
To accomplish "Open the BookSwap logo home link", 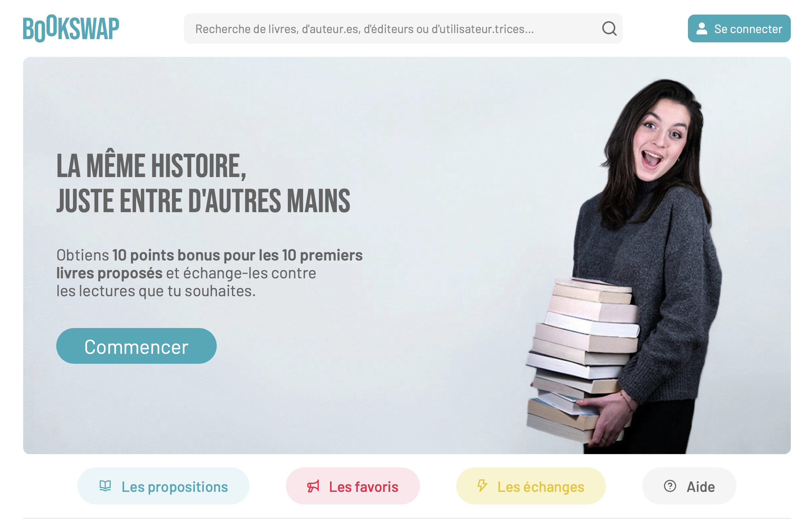I will click(x=71, y=29).
